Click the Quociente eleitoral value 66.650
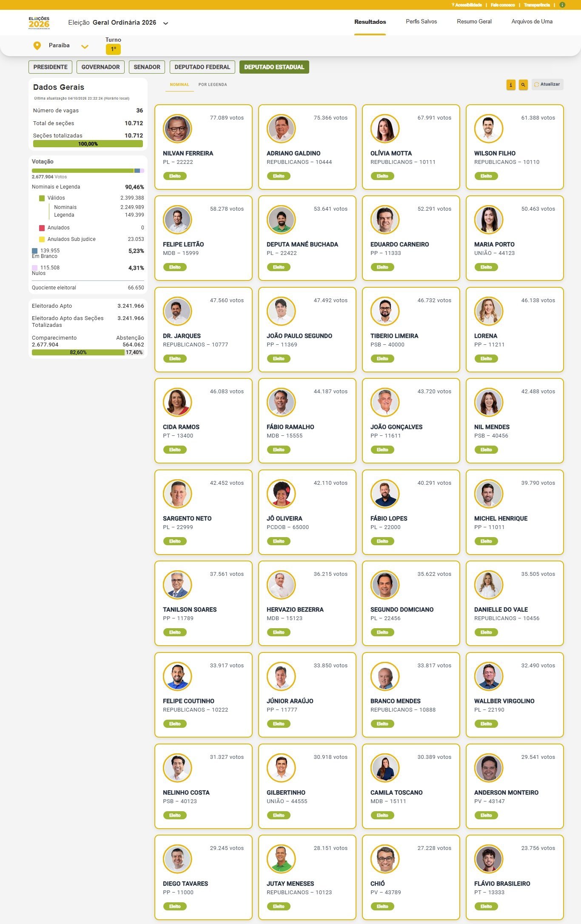This screenshot has width=581, height=924. [136, 288]
